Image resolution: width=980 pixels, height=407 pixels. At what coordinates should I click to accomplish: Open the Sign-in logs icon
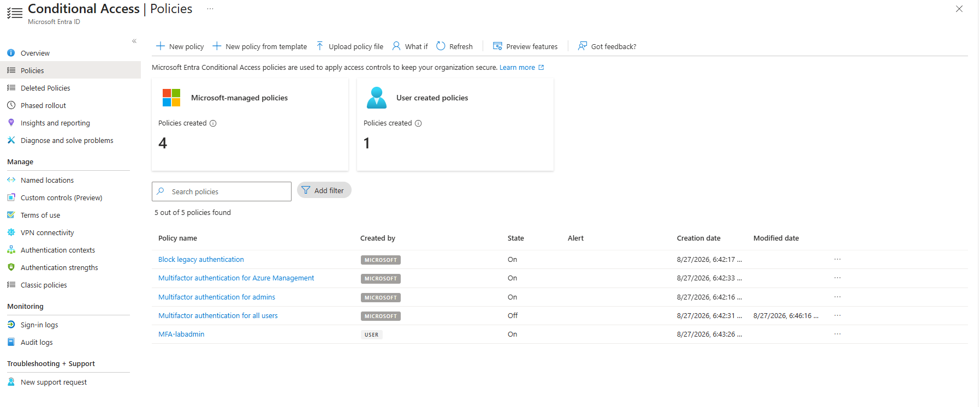11,325
